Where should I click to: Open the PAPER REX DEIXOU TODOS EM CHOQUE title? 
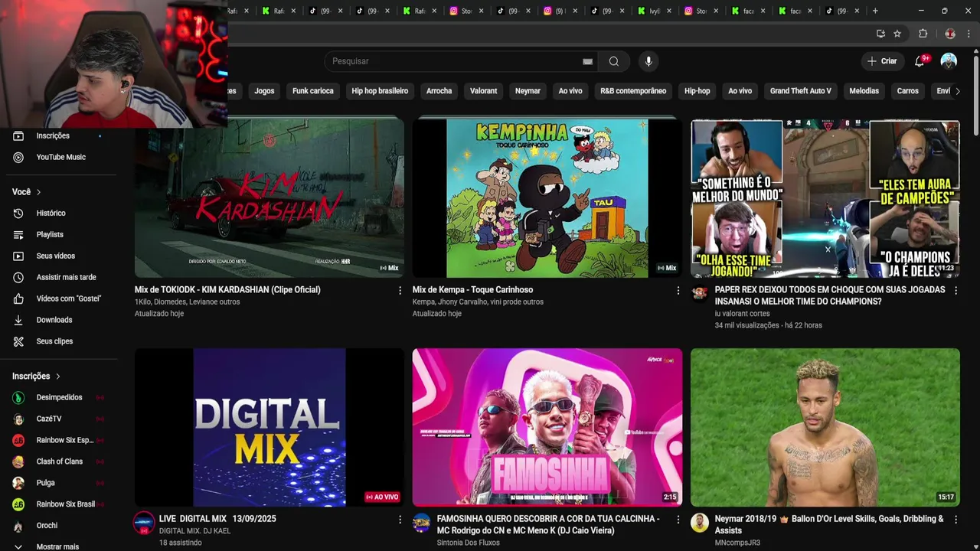(830, 295)
